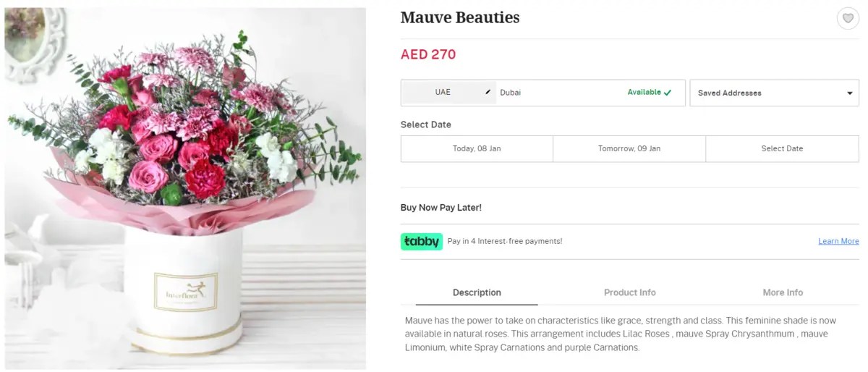Image resolution: width=868 pixels, height=372 pixels.
Task: Choose Tomorrow, 09 Jan delivery date
Action: (x=629, y=148)
